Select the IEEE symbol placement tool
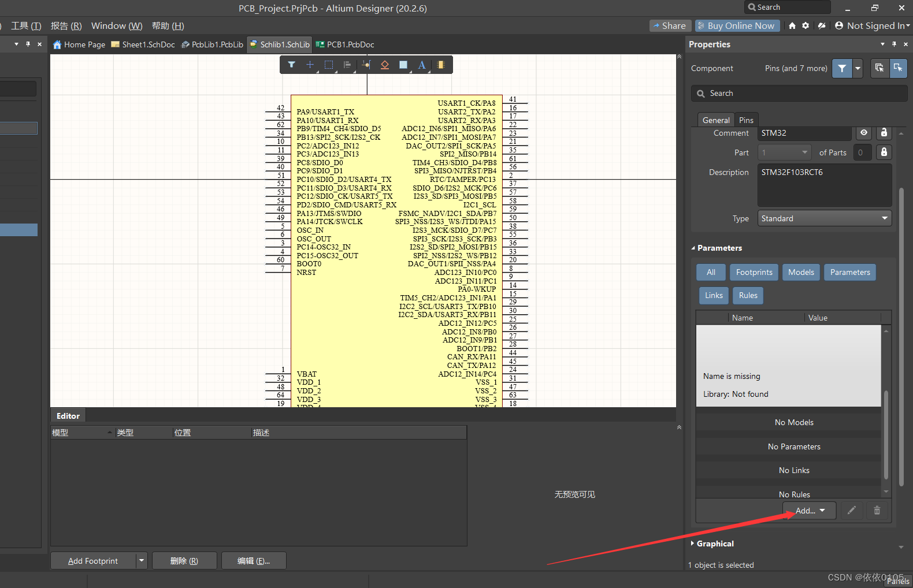The image size is (913, 588). click(x=384, y=65)
